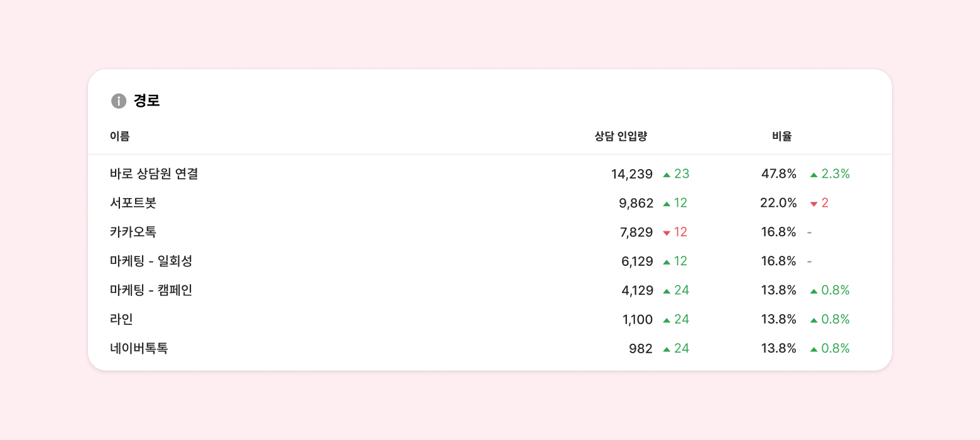Sort by the 비율 column header
The height and width of the screenshot is (440, 980).
(x=782, y=136)
